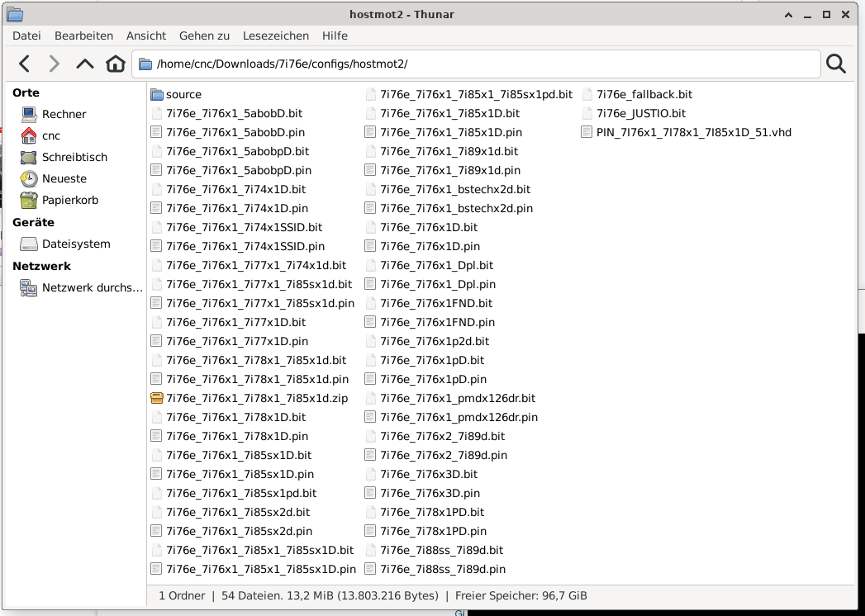Select PIN_7I76x1_7I78x1_7I85x1D_51.vhd file
Image resolution: width=865 pixels, height=616 pixels.
point(693,132)
